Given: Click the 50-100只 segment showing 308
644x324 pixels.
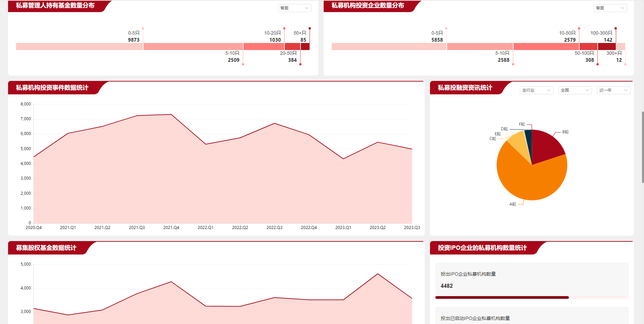Looking at the screenshot, I should click(x=589, y=47).
